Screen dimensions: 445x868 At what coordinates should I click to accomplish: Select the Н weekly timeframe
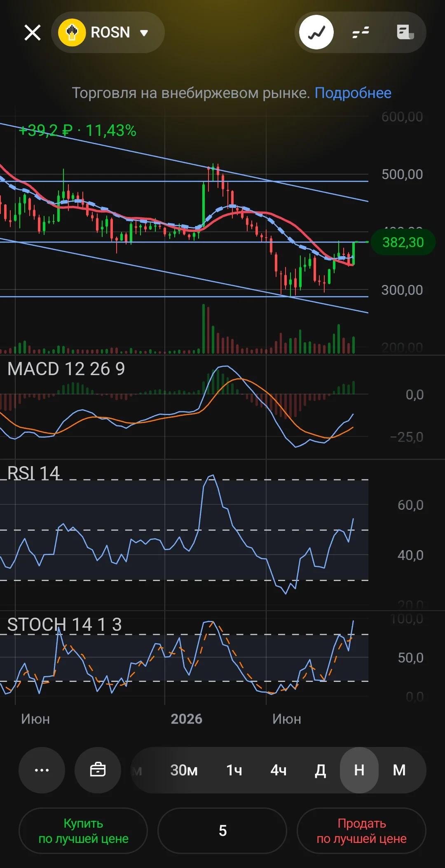pos(359,770)
